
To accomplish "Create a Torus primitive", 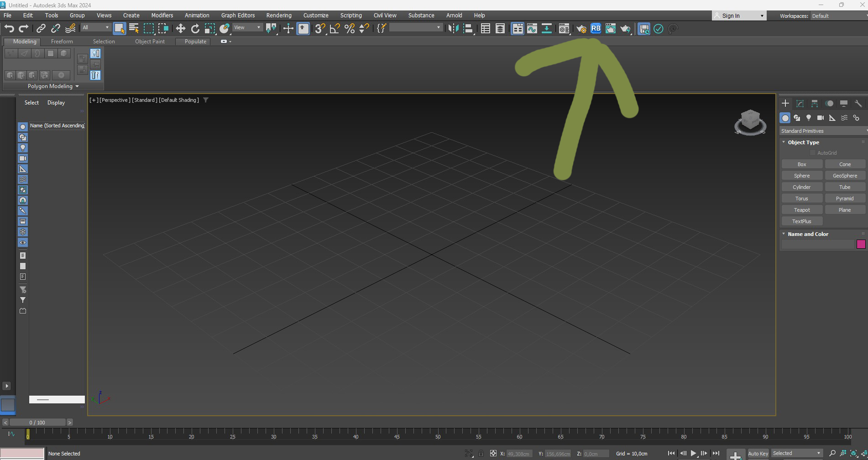I will tap(802, 199).
